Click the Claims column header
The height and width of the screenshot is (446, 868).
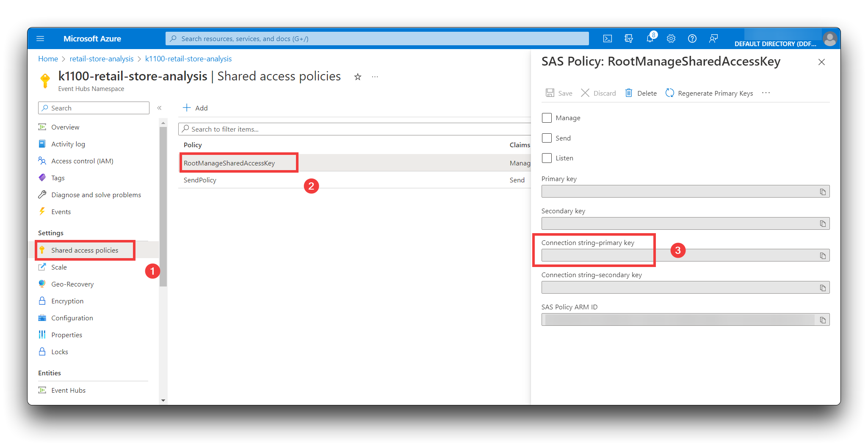[x=520, y=145]
